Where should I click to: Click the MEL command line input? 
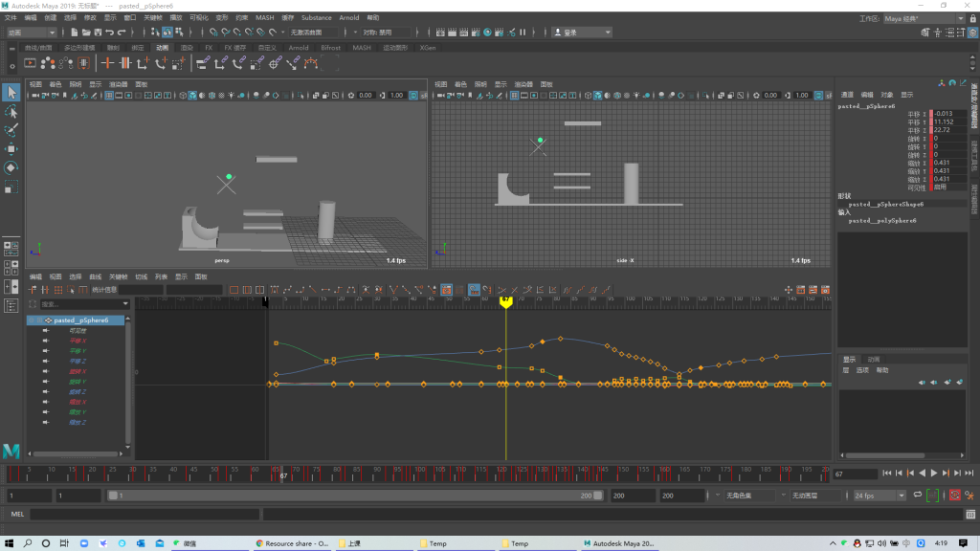tap(145, 514)
